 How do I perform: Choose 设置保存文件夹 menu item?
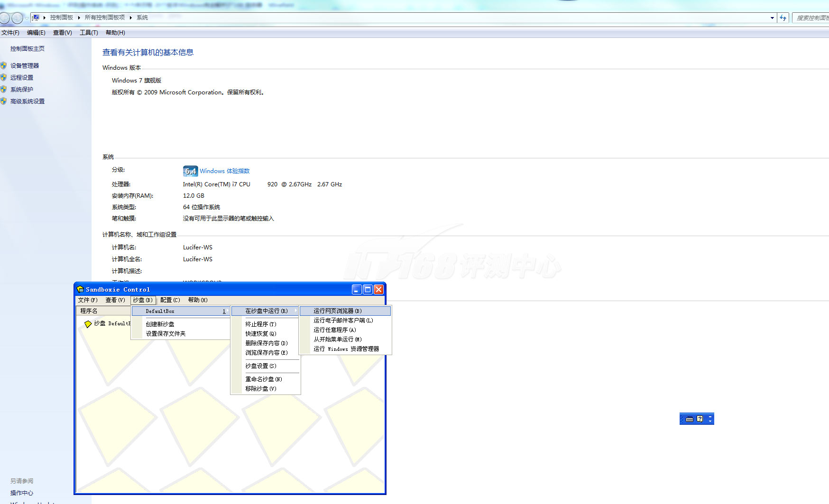click(181, 334)
